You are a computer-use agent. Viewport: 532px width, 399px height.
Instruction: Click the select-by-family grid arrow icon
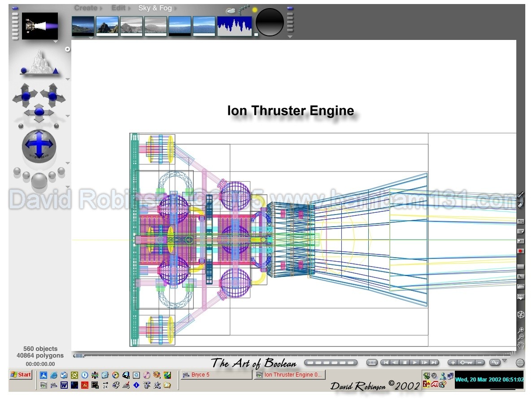(520, 297)
